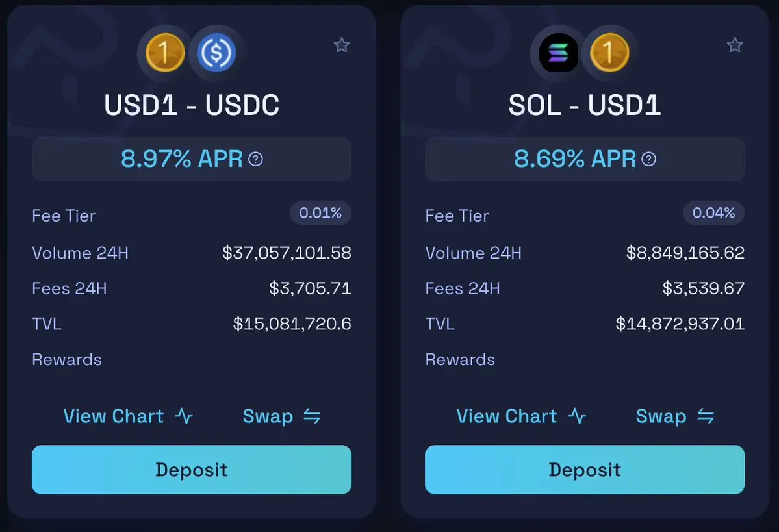The image size is (779, 532).
Task: Swap in the SOL - USD1 pool
Action: pos(674,416)
